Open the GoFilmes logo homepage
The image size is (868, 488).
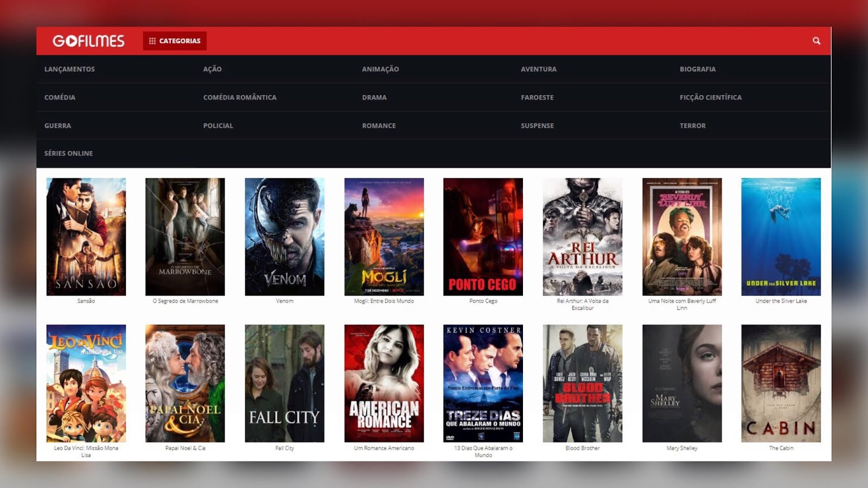(x=88, y=41)
